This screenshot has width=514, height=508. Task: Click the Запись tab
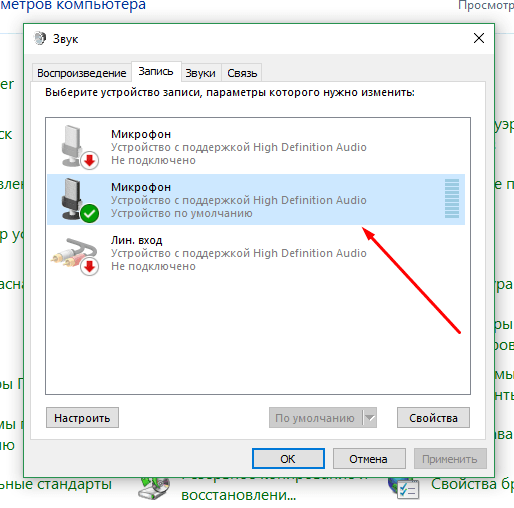pyautogui.click(x=156, y=71)
